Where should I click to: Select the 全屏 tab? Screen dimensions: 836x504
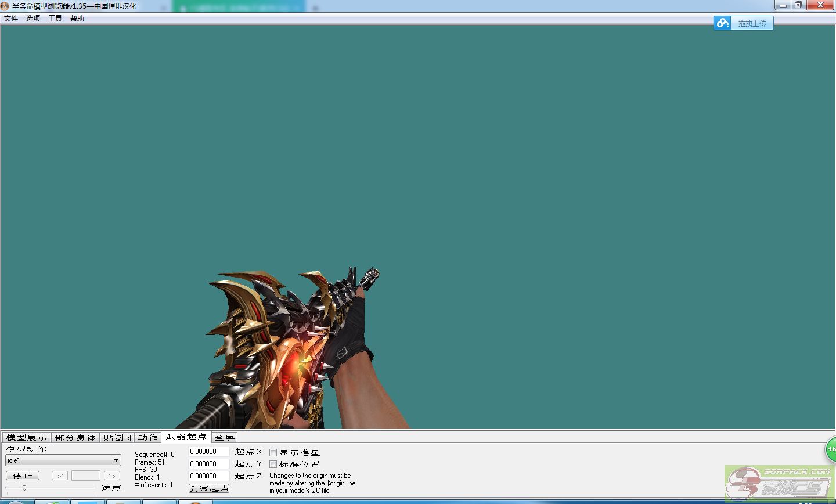click(x=225, y=437)
